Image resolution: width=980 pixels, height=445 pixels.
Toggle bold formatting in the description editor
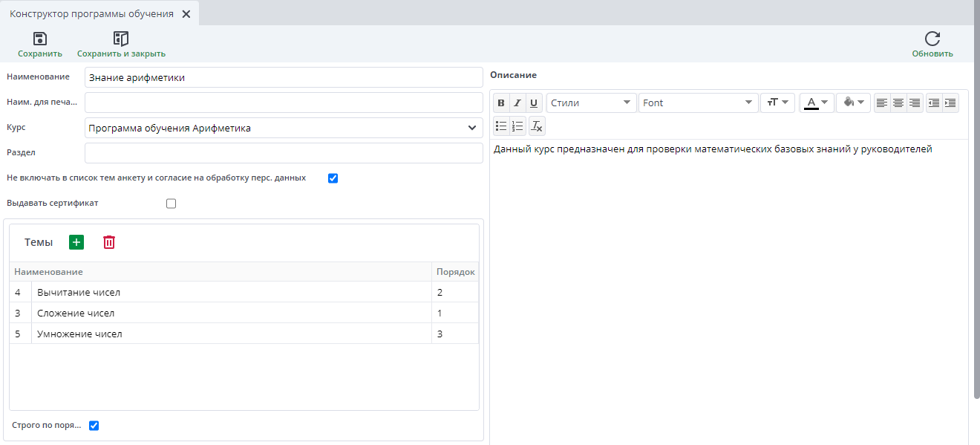pyautogui.click(x=501, y=103)
